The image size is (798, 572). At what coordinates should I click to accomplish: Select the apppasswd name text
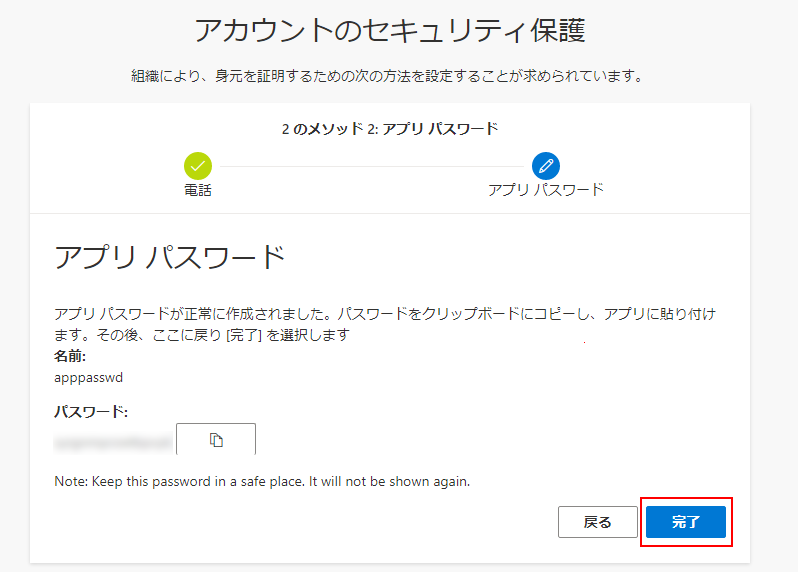[x=89, y=378]
